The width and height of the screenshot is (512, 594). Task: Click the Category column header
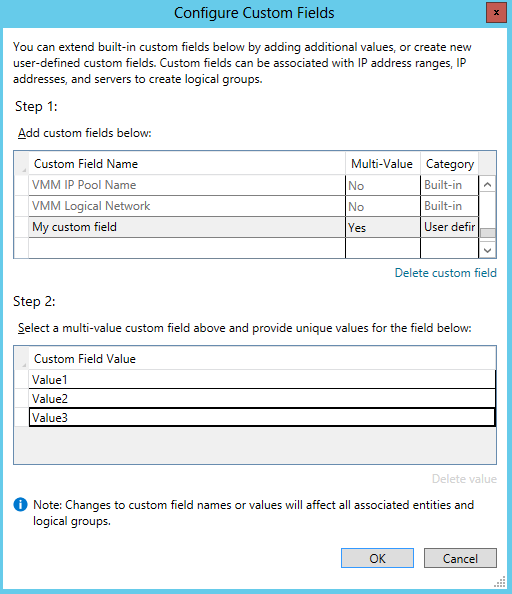[x=450, y=164]
